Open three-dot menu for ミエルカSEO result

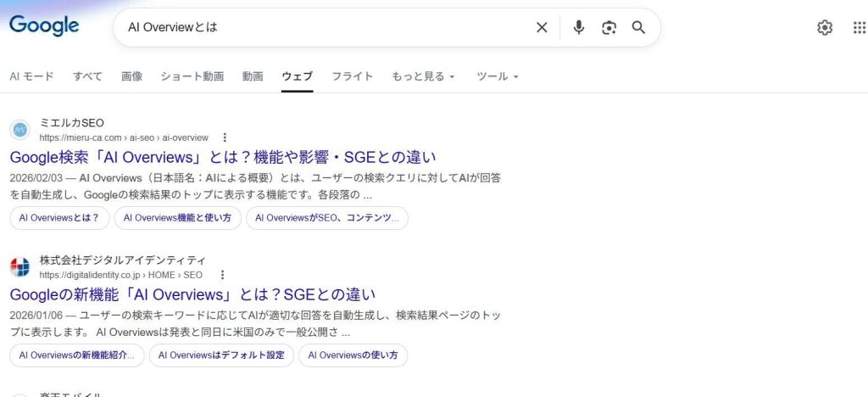(225, 137)
